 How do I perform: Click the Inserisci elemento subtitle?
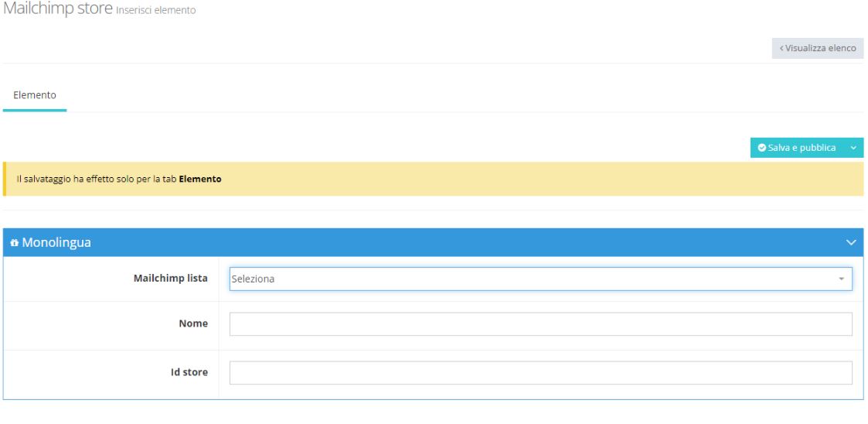(x=155, y=11)
